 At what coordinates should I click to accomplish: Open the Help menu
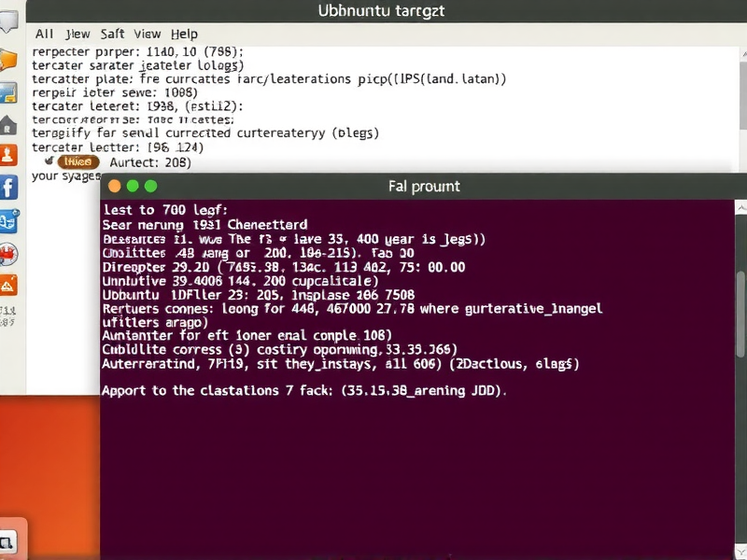pyautogui.click(x=184, y=34)
